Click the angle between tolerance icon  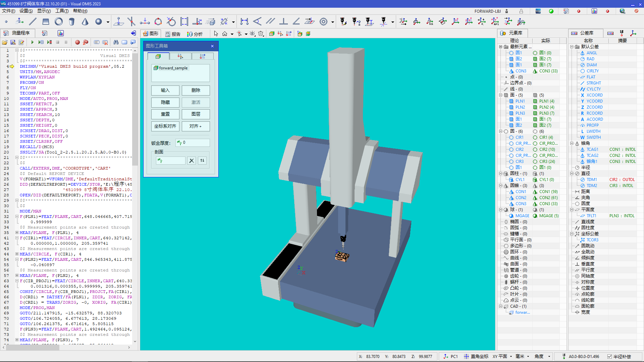257,22
